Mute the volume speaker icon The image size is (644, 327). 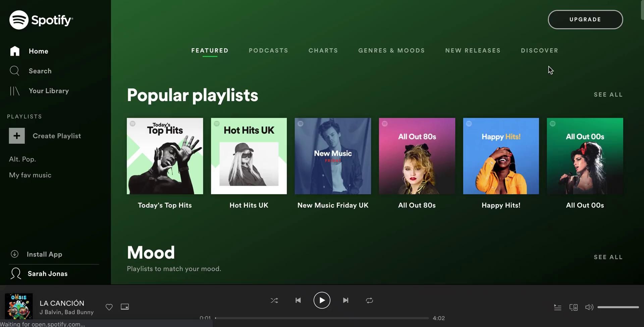tap(589, 307)
